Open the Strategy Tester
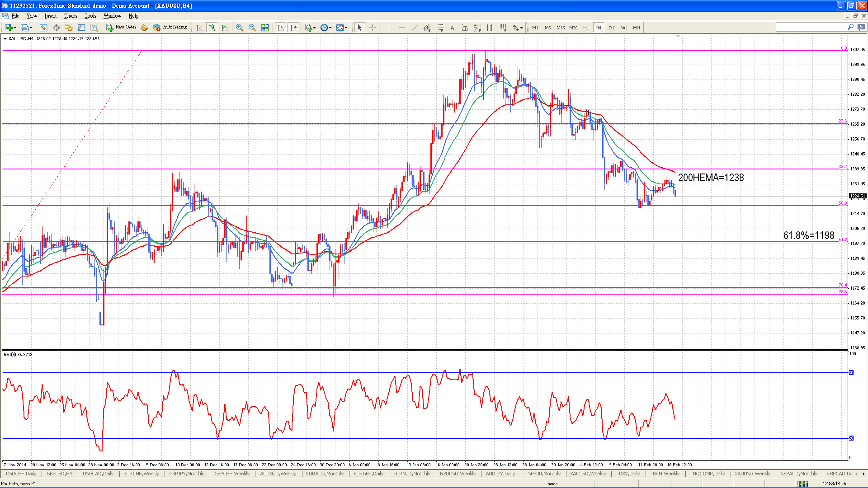This screenshot has height=488, width=868. point(94,28)
